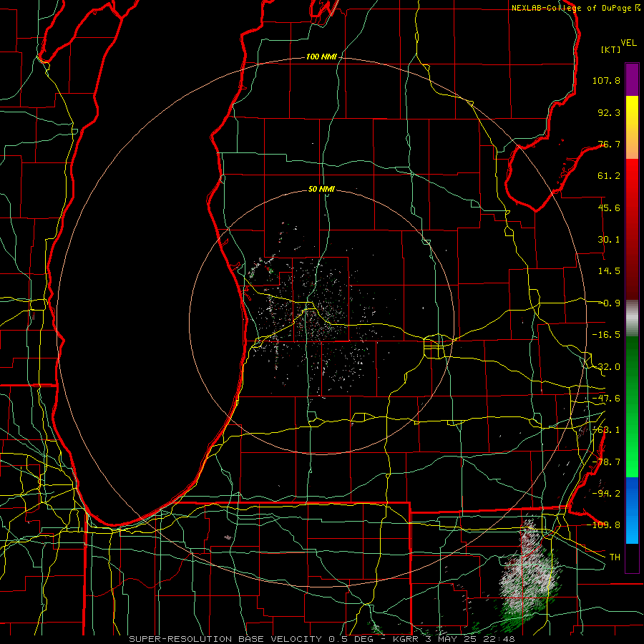The height and width of the screenshot is (644, 644).
Task: Click the 45.6 velocity scale value
Action: click(609, 208)
